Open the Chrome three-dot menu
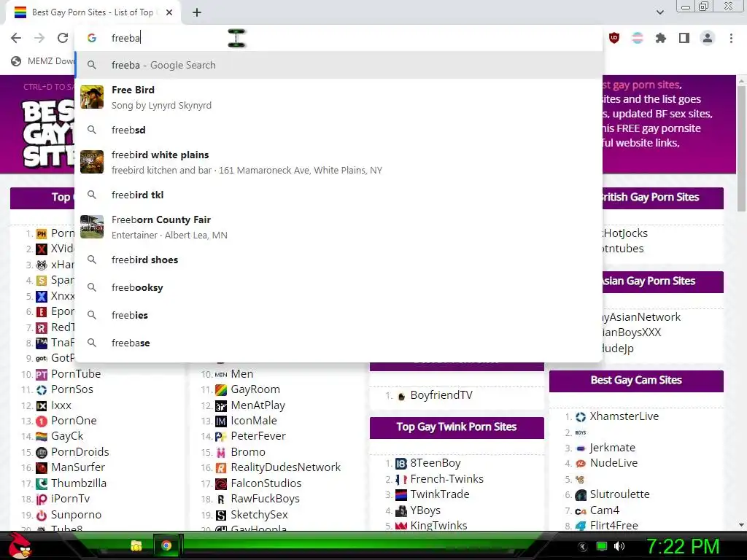This screenshot has height=560, width=747. pyautogui.click(x=731, y=38)
